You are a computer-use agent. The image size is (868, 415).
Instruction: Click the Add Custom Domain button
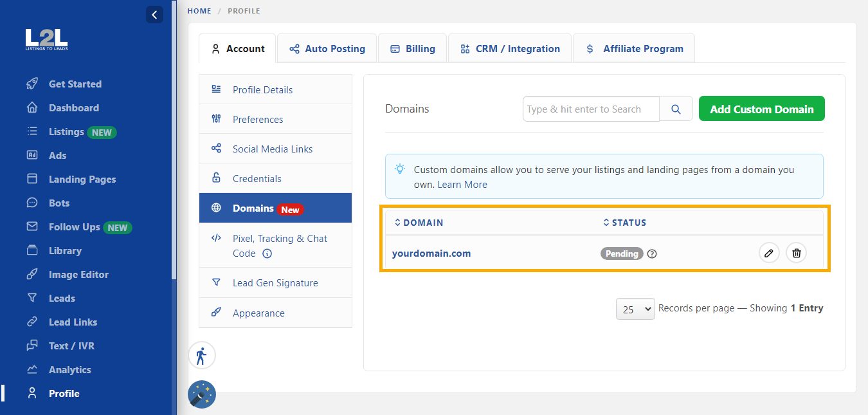761,108
